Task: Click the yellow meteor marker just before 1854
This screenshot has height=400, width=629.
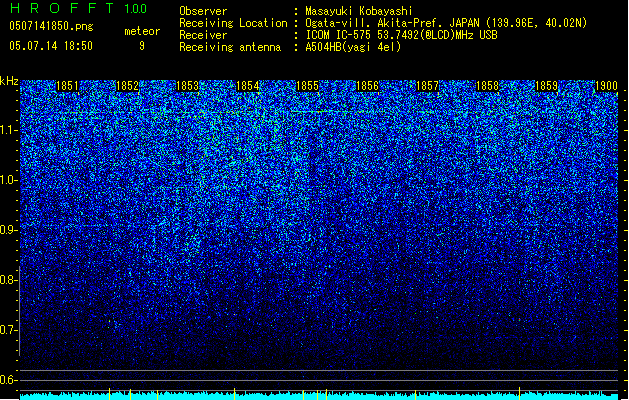Action: pyautogui.click(x=234, y=393)
